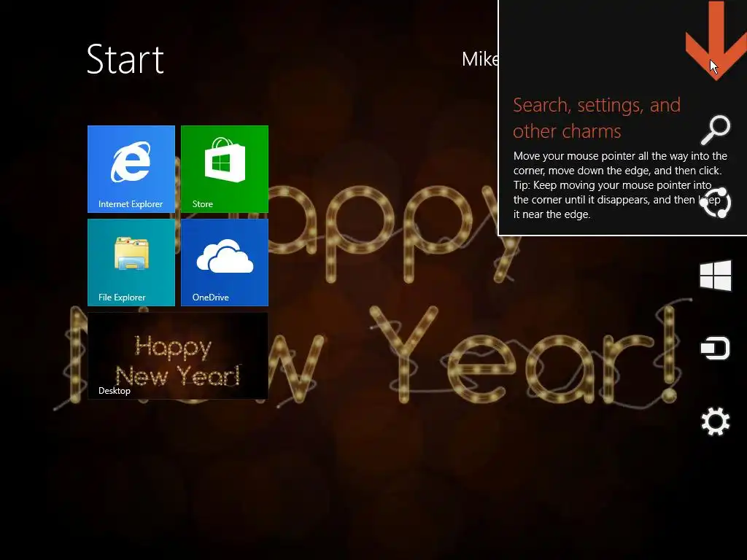747x560 pixels.
Task: Open the Settings charm gear icon
Action: tap(716, 421)
